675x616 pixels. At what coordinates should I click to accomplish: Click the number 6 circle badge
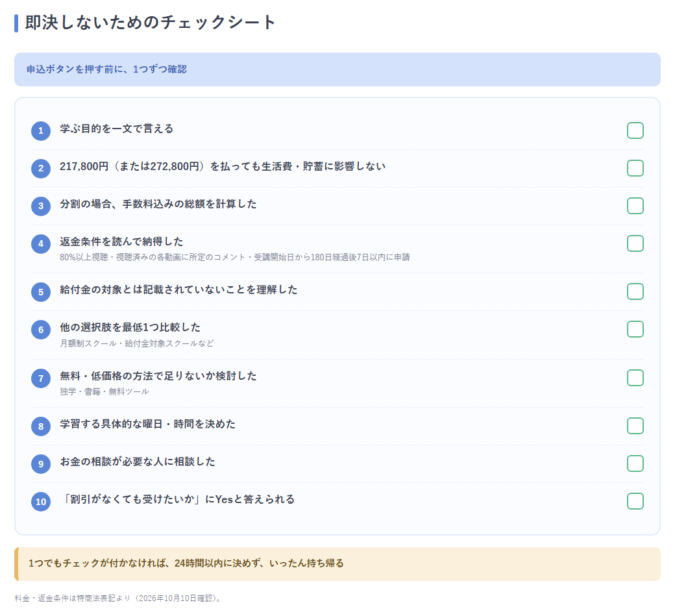pyautogui.click(x=41, y=330)
